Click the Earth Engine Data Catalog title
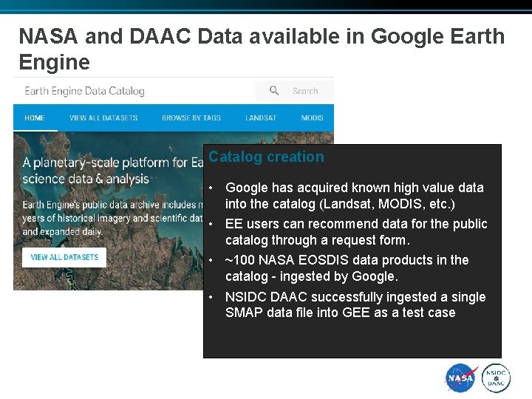Viewport: 532px width, 399px height. pos(84,91)
